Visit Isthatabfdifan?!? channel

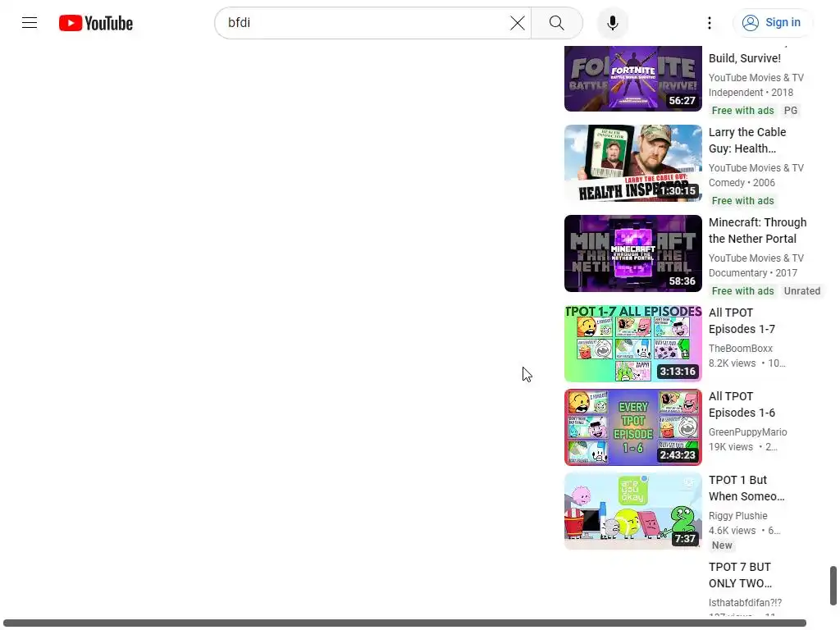[x=745, y=603]
